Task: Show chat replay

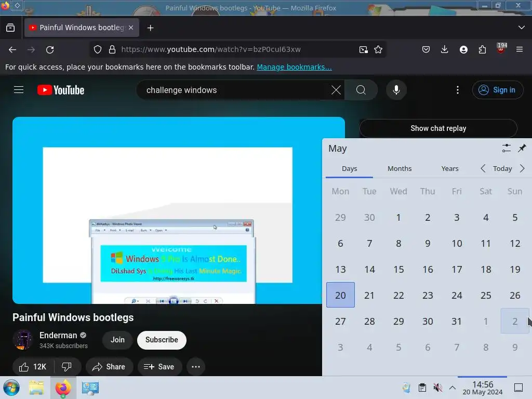Action: [438, 129]
